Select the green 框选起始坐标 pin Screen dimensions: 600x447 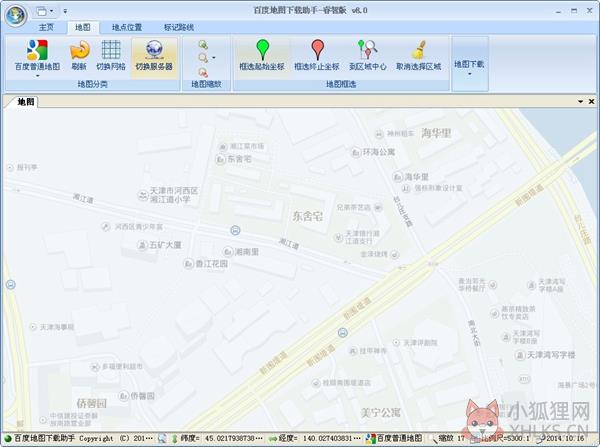(x=262, y=49)
